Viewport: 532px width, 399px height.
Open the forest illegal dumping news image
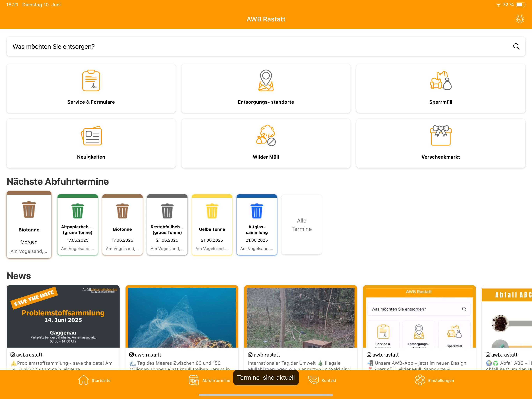[301, 316]
